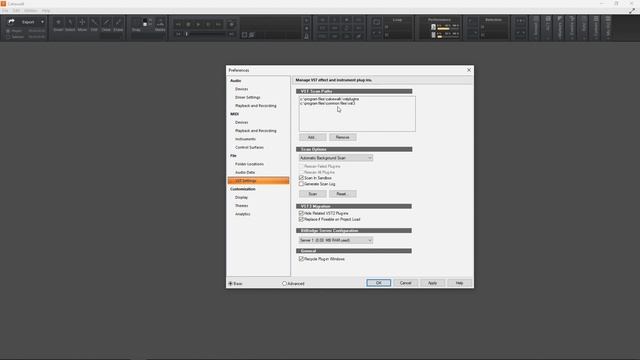
Task: Open Instruments preferences page
Action: tap(245, 139)
